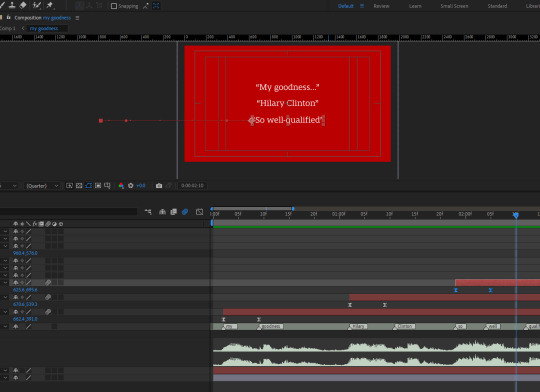Switch to the Review workspace
Image resolution: width=540 pixels, height=392 pixels.
coord(381,6)
